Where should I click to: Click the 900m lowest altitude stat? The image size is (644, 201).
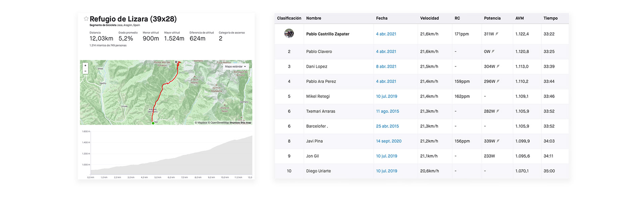[151, 39]
